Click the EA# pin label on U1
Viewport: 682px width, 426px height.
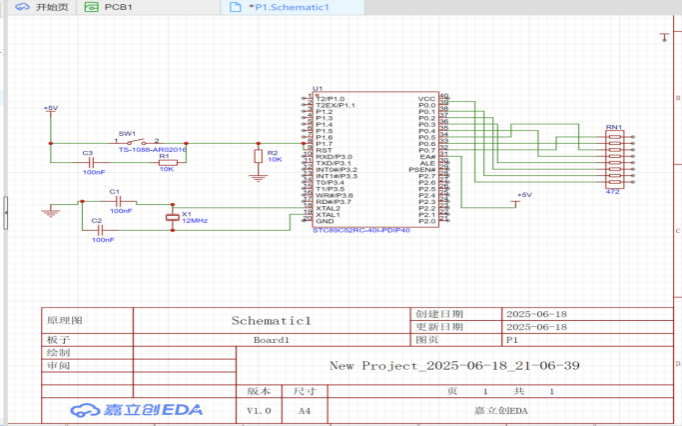(x=428, y=157)
